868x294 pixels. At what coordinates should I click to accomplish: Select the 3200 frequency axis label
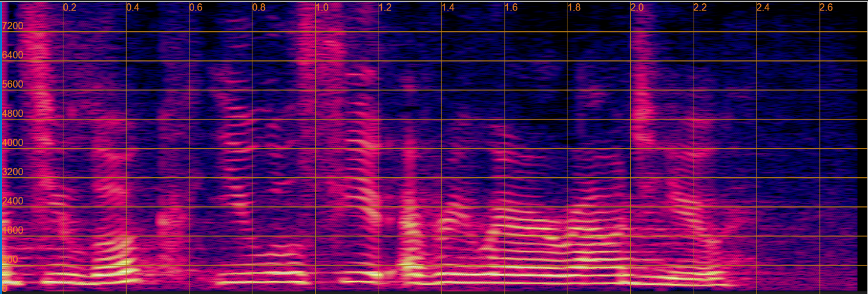click(x=13, y=172)
